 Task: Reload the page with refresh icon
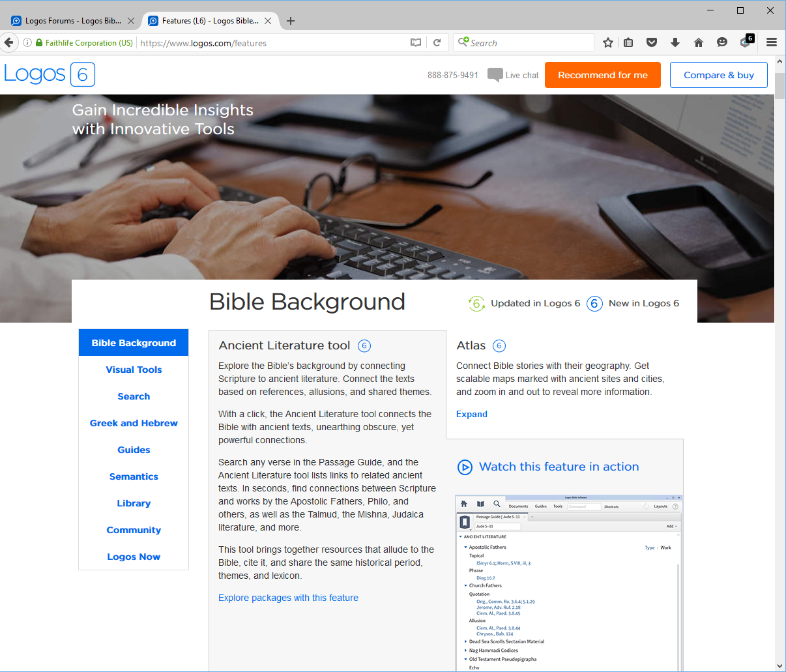[437, 43]
